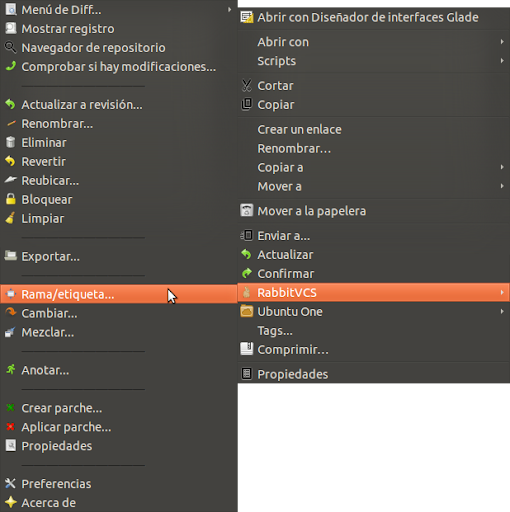Click the star icon next to Acerca de
Image resolution: width=510 pixels, height=512 pixels.
click(x=11, y=502)
